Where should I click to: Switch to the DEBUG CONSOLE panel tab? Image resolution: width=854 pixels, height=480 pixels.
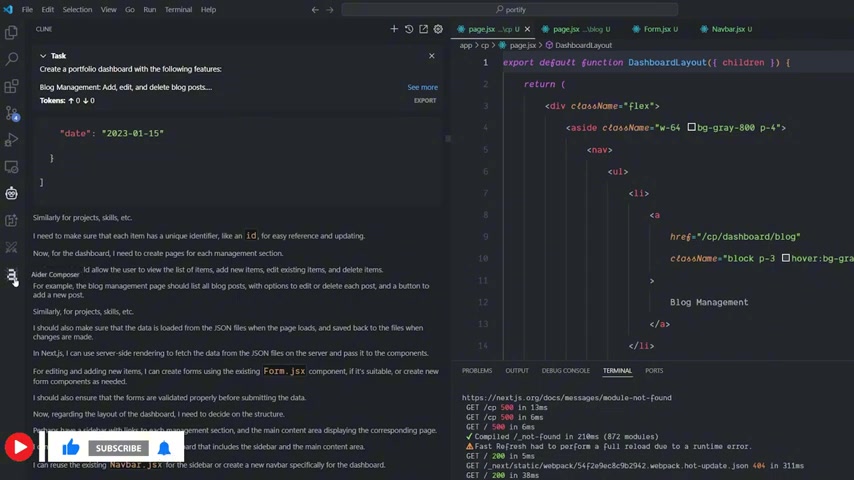click(x=565, y=370)
